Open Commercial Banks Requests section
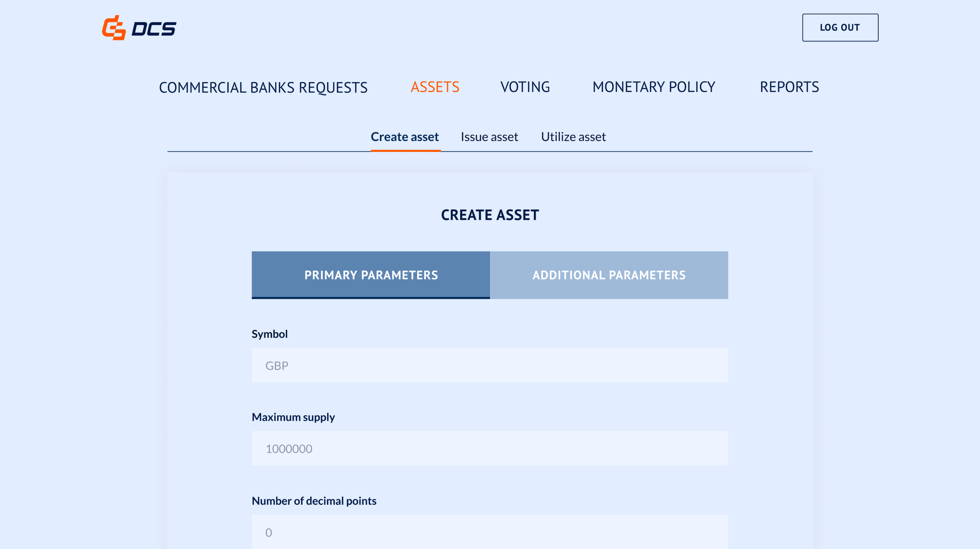 (x=263, y=87)
